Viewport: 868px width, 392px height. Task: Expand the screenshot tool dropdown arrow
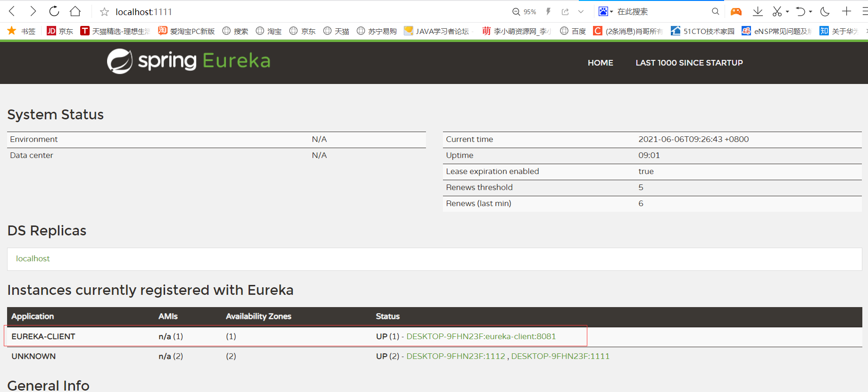[x=787, y=12]
